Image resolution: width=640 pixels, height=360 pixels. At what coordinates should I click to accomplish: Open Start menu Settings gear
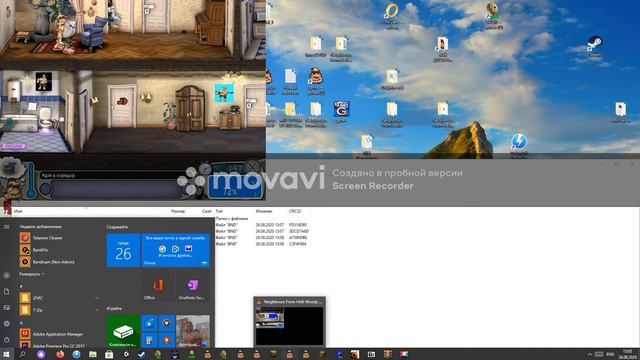(7, 324)
